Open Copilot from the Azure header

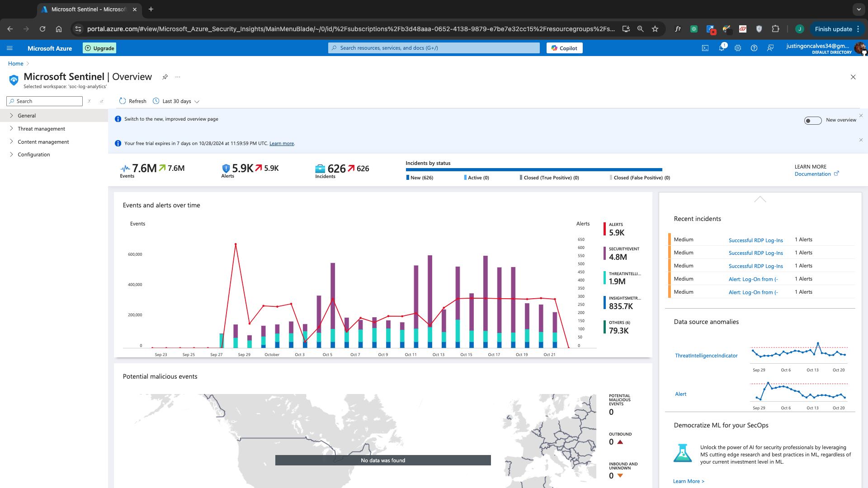pyautogui.click(x=564, y=48)
